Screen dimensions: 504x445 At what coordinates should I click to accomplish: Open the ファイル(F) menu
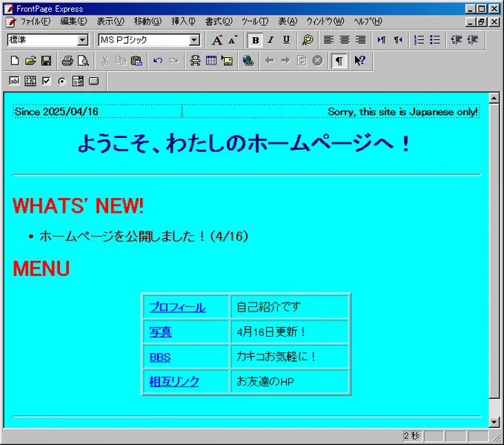point(36,22)
